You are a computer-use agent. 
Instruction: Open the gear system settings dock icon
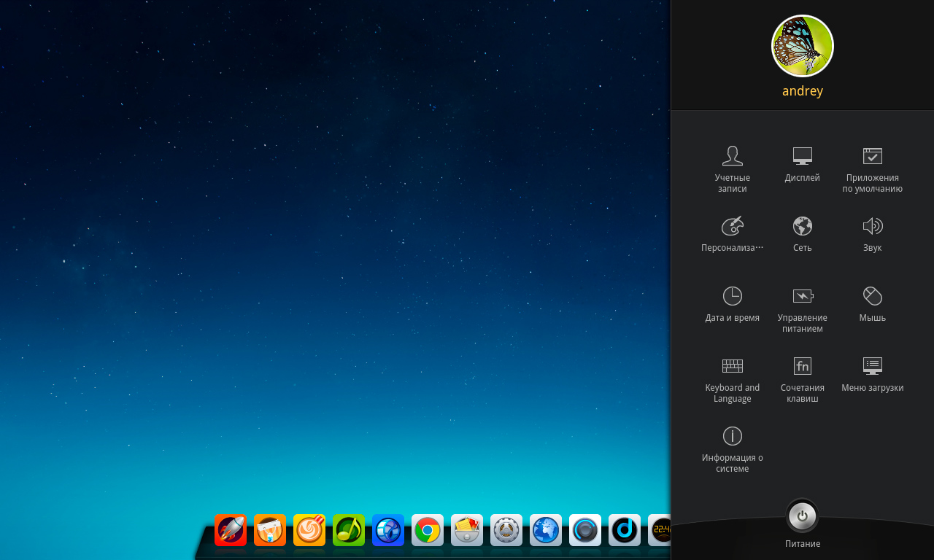pyautogui.click(x=506, y=530)
